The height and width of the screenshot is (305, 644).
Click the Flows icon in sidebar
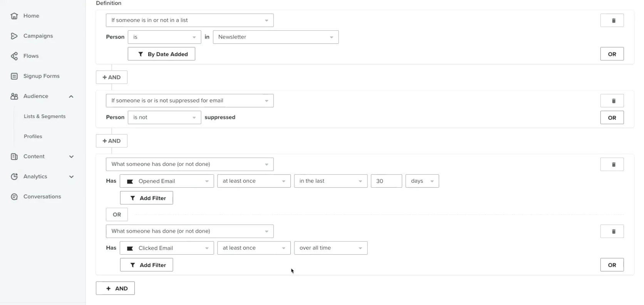click(14, 56)
